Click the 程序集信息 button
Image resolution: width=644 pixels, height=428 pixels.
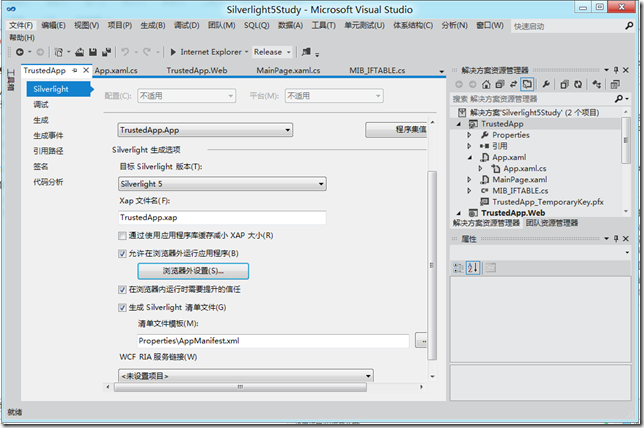pyautogui.click(x=396, y=130)
